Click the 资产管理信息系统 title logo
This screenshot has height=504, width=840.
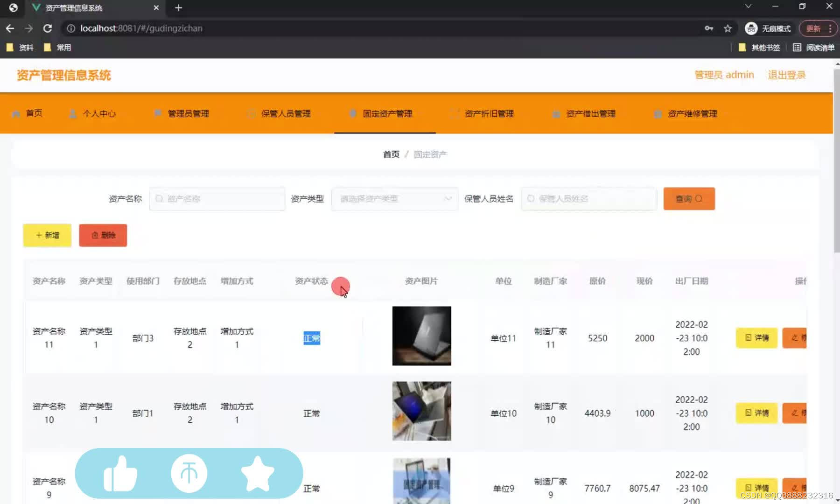click(x=64, y=75)
